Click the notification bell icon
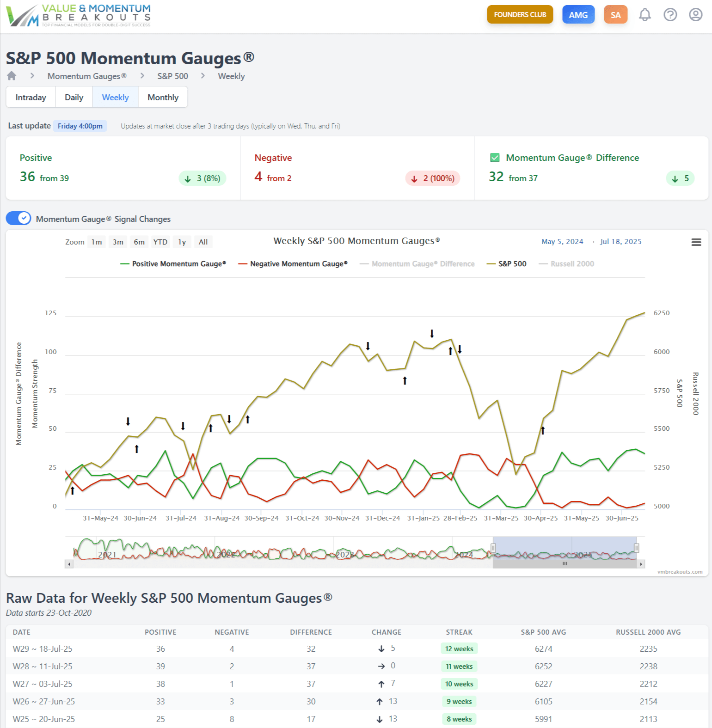The image size is (712, 728). click(x=644, y=15)
